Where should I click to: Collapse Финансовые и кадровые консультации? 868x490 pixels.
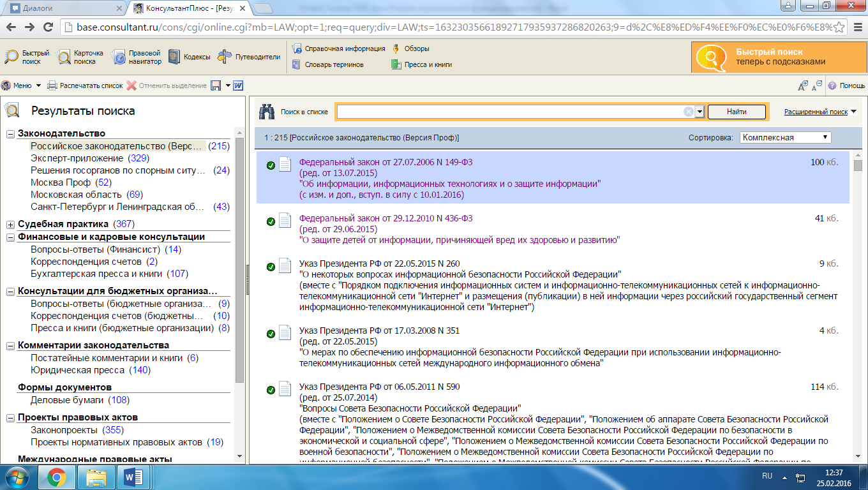tap(11, 237)
